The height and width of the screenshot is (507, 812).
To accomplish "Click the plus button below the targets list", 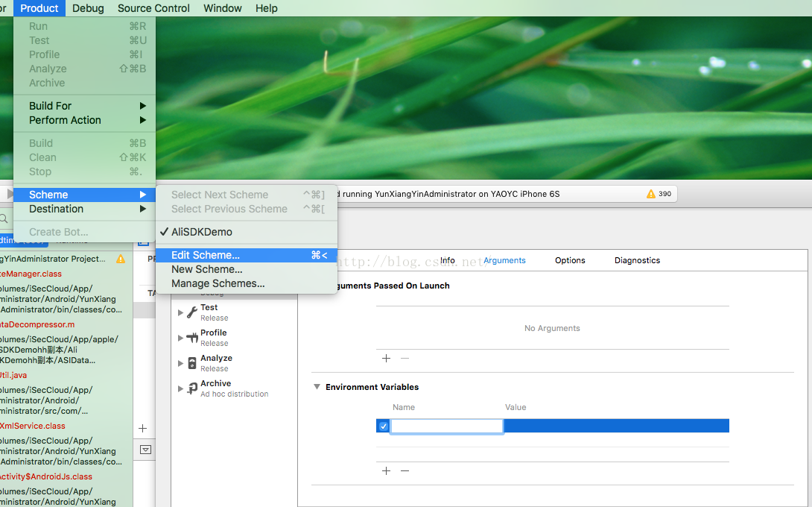I will pos(143,428).
